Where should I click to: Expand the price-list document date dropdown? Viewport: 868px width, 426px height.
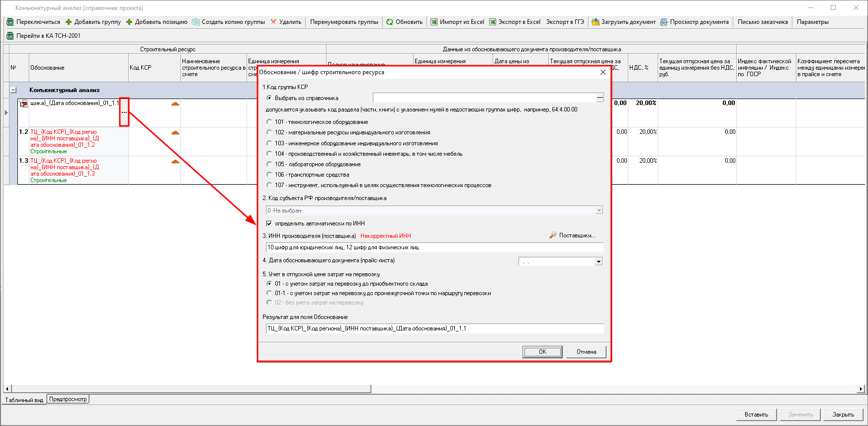click(599, 262)
